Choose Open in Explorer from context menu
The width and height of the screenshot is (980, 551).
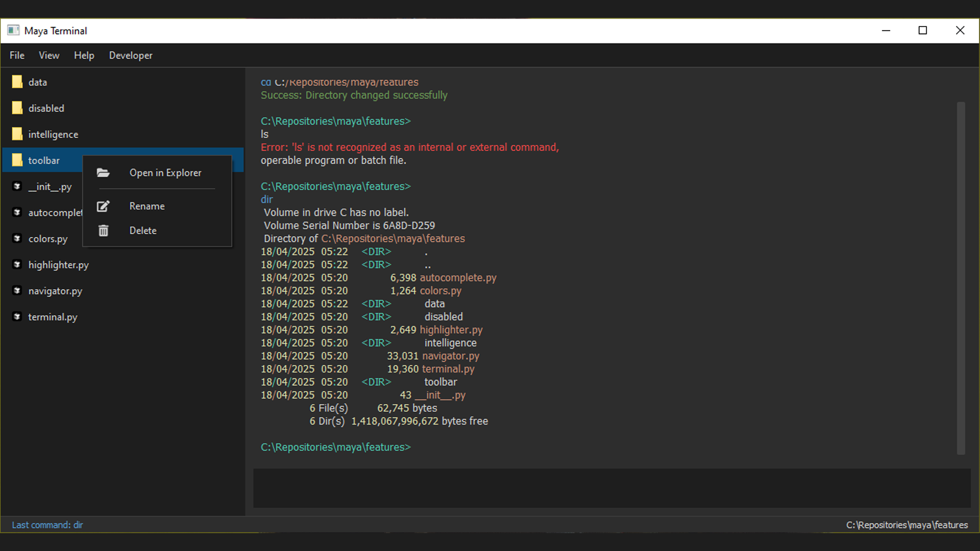(x=157, y=173)
